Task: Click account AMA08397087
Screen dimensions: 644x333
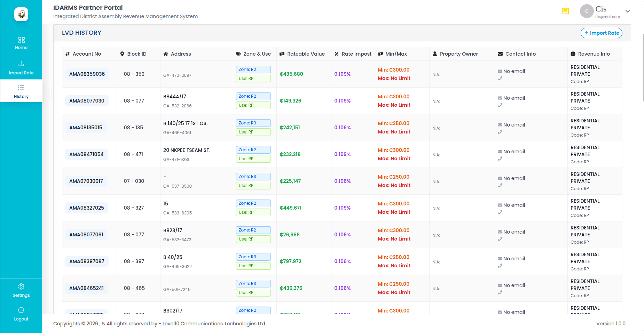Action: [x=87, y=261]
